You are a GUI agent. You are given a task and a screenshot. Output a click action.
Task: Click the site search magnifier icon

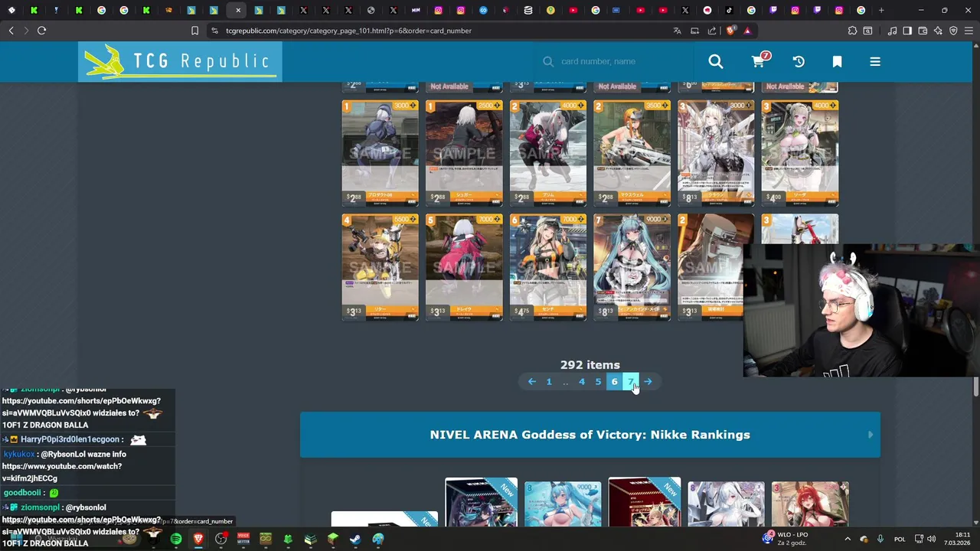point(715,61)
